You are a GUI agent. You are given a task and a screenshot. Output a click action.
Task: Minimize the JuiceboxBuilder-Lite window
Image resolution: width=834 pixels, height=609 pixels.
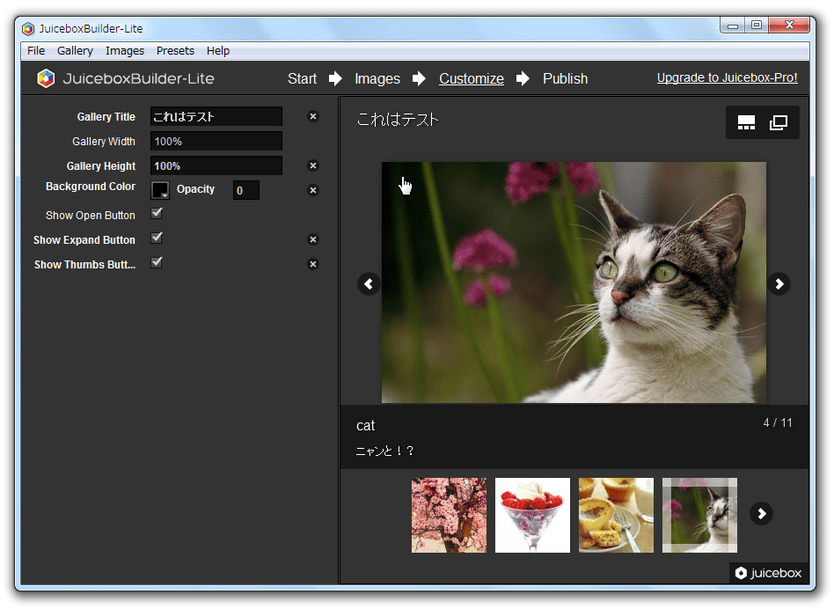[733, 25]
